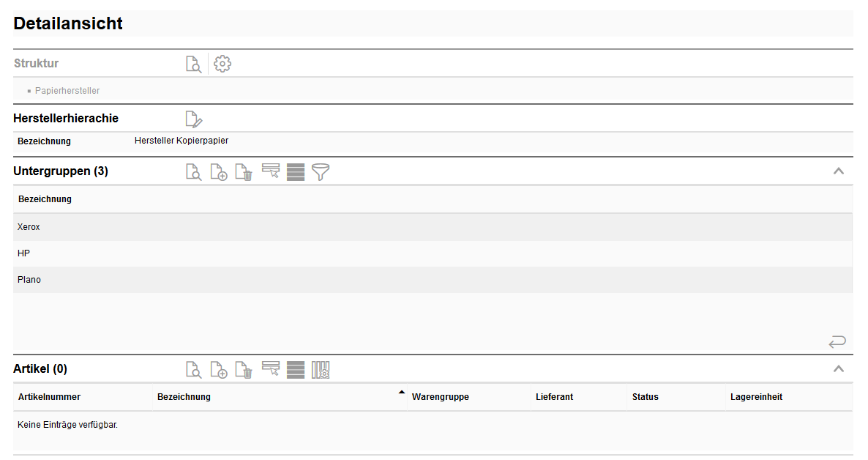Click the add document icon in Artikel
The height and width of the screenshot is (460, 868).
218,370
